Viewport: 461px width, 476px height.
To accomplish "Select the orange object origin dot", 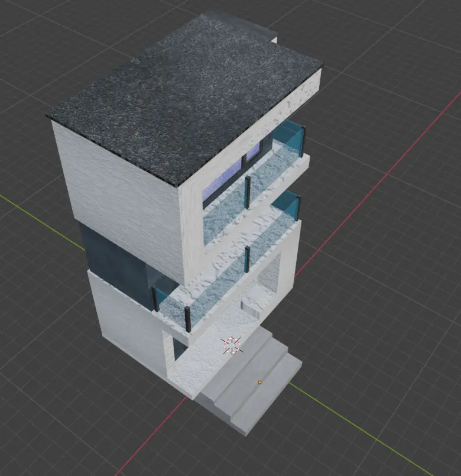I will point(259,383).
